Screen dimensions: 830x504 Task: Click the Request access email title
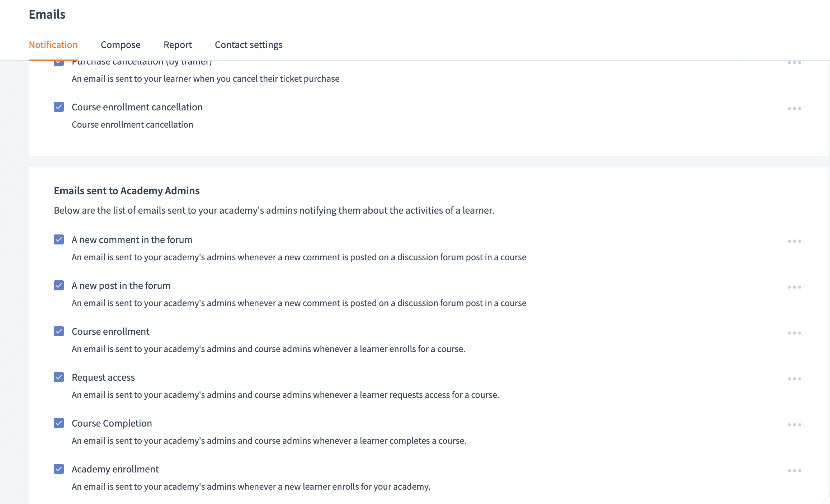coord(103,377)
